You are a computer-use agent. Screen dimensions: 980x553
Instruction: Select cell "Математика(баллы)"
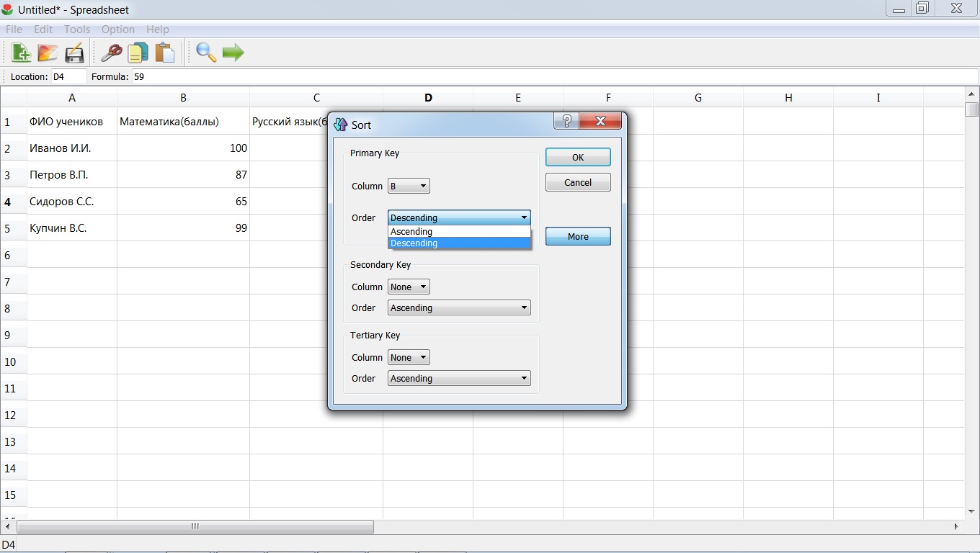click(183, 122)
